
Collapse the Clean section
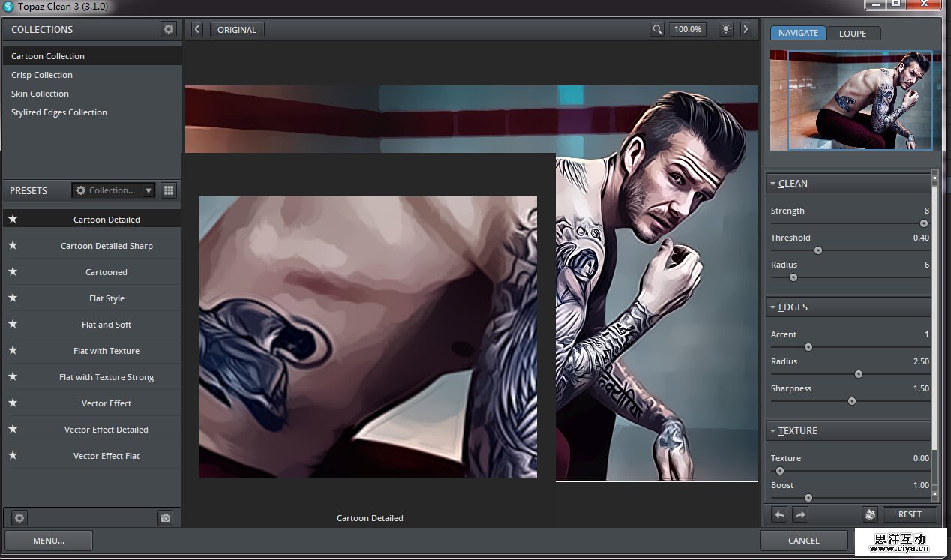(773, 184)
